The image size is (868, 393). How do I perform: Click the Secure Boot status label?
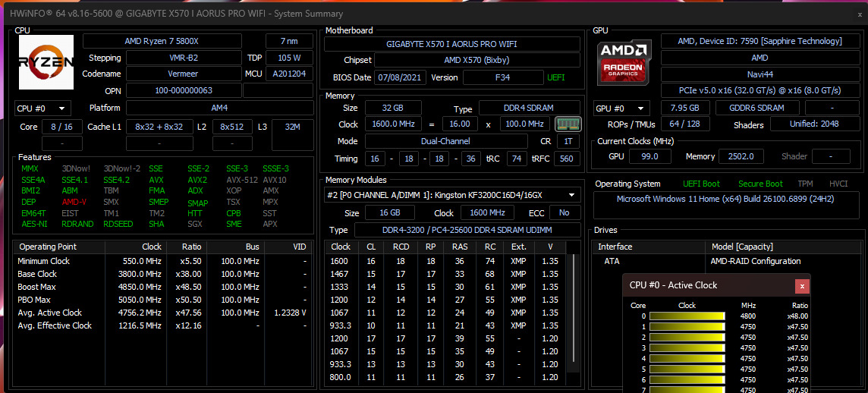(760, 184)
